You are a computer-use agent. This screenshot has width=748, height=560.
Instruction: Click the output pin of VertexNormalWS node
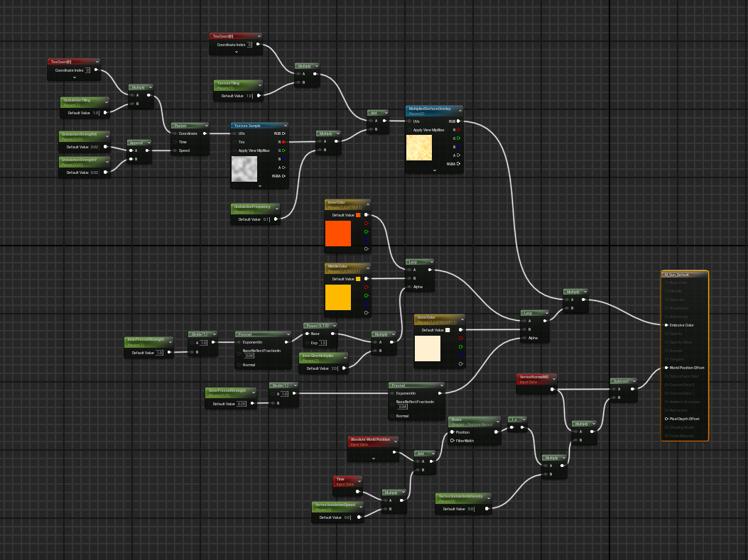point(553,389)
